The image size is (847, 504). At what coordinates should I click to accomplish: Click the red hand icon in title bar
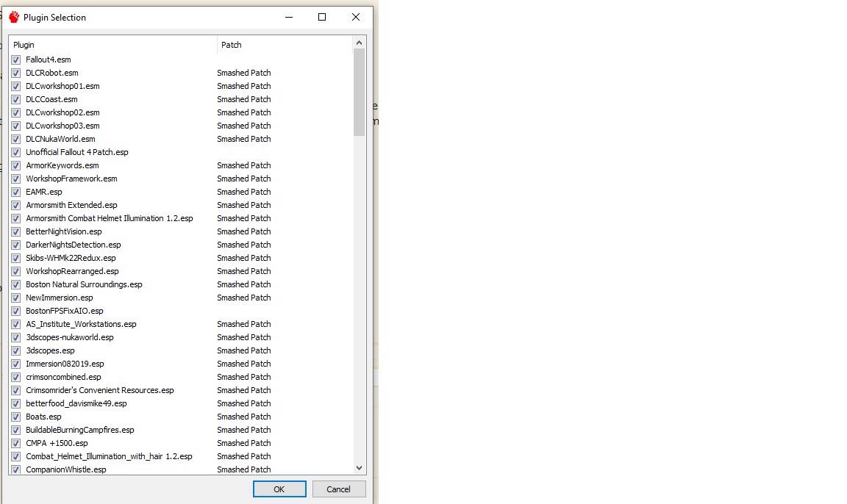[x=14, y=18]
